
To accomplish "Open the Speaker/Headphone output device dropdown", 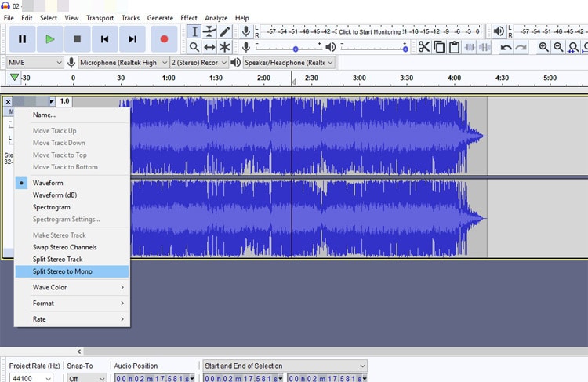I will point(289,63).
